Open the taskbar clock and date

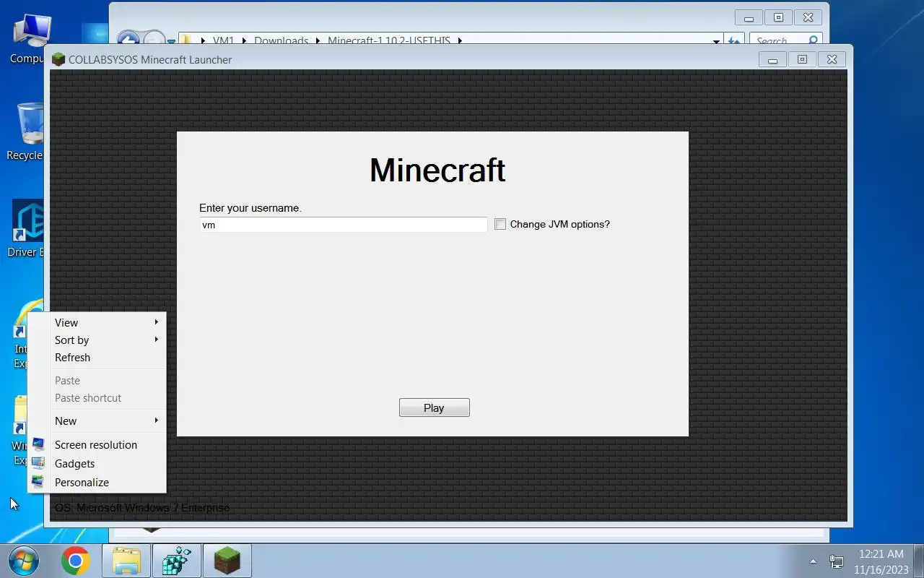(881, 561)
